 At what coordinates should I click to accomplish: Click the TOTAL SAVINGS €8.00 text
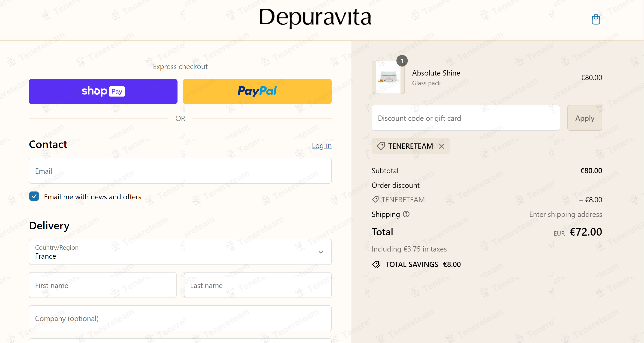click(423, 264)
